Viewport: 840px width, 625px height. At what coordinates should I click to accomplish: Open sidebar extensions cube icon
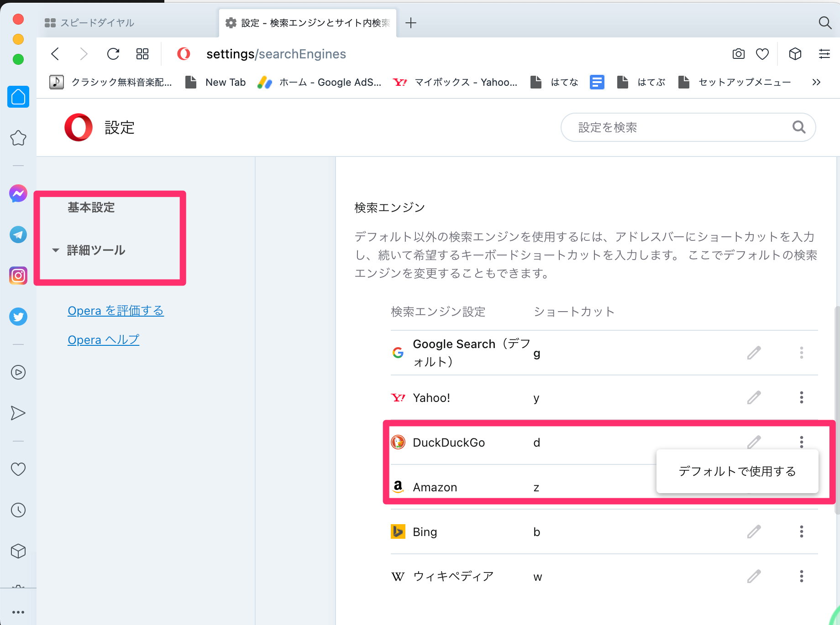18,551
